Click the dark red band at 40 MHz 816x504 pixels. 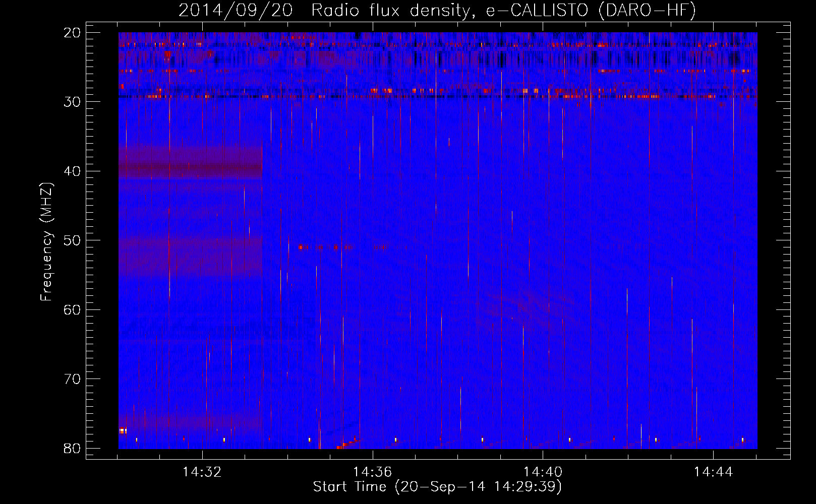(x=190, y=169)
